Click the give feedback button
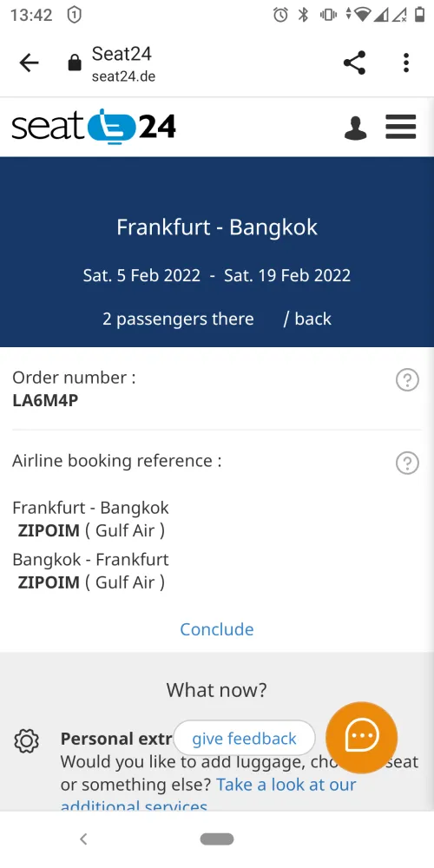The image size is (434, 868). (x=244, y=739)
